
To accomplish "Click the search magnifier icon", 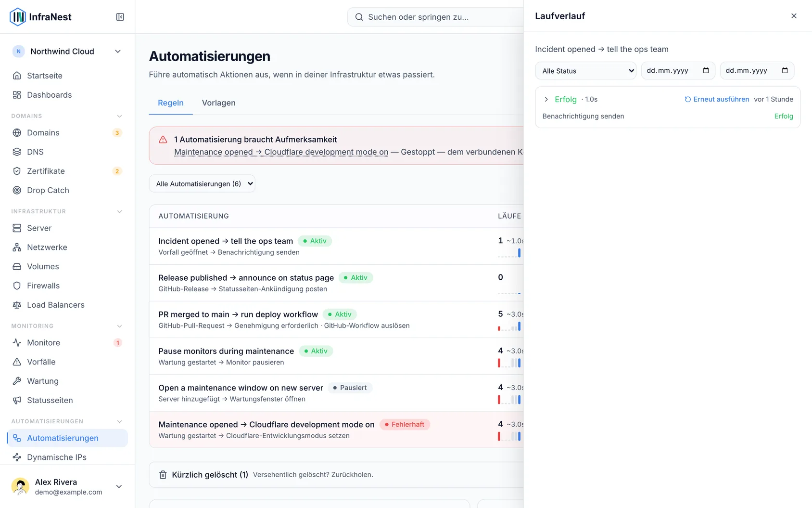I will click(x=359, y=17).
